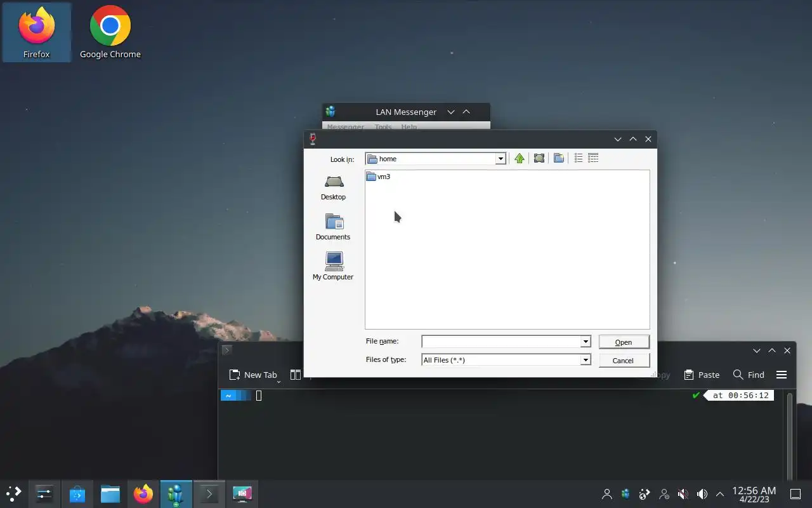Open the terminal hamburger menu

click(782, 375)
